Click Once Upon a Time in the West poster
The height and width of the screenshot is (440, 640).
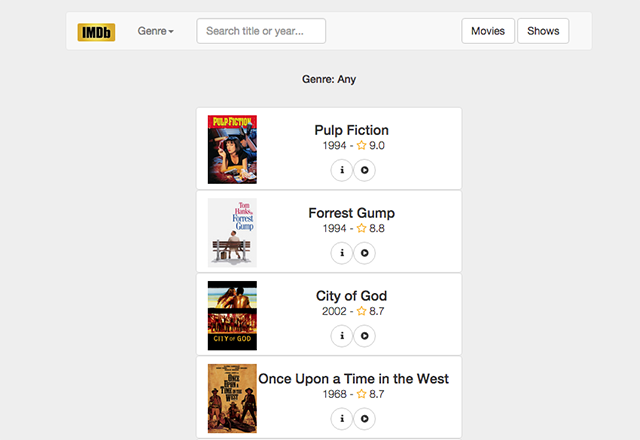232,398
